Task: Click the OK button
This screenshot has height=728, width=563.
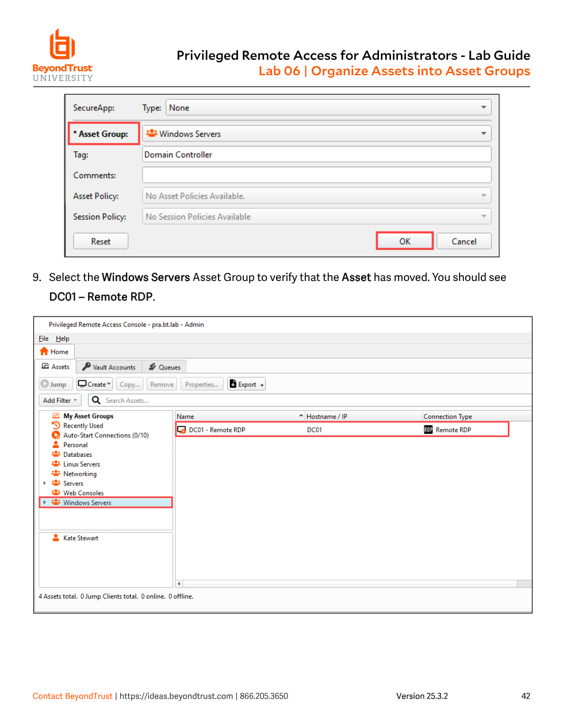Action: 405,241
